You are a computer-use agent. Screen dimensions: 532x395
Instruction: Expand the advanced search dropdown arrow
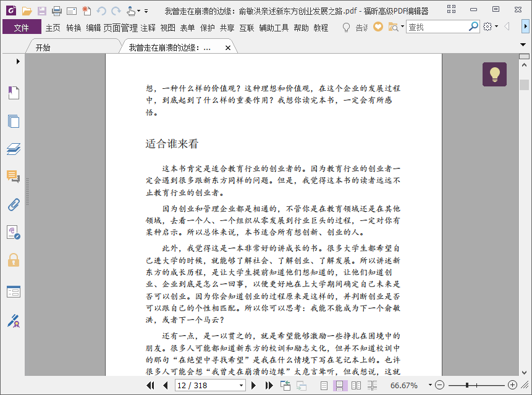click(x=402, y=27)
